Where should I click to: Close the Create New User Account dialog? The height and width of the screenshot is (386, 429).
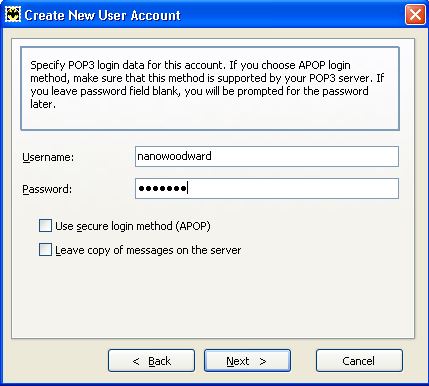click(x=415, y=15)
